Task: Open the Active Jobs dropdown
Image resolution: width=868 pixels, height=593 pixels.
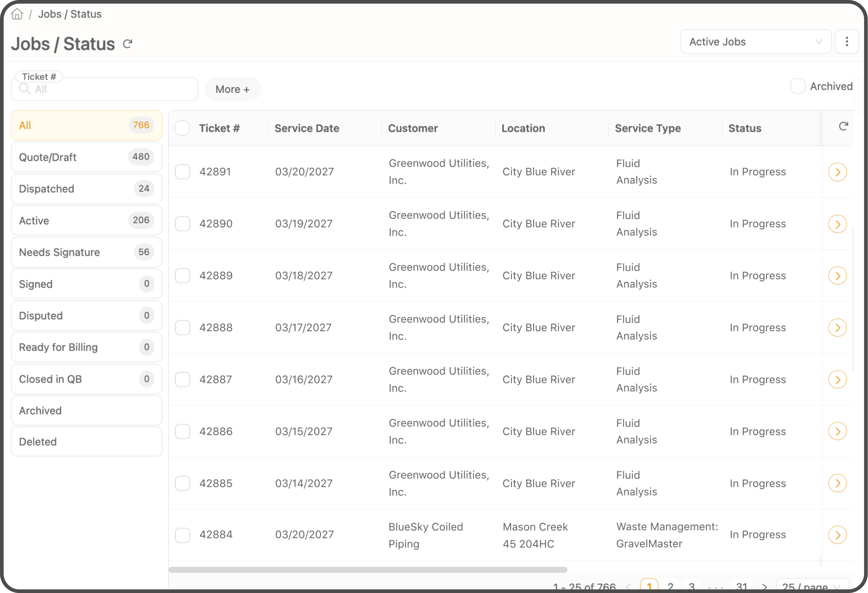Action: 755,42
